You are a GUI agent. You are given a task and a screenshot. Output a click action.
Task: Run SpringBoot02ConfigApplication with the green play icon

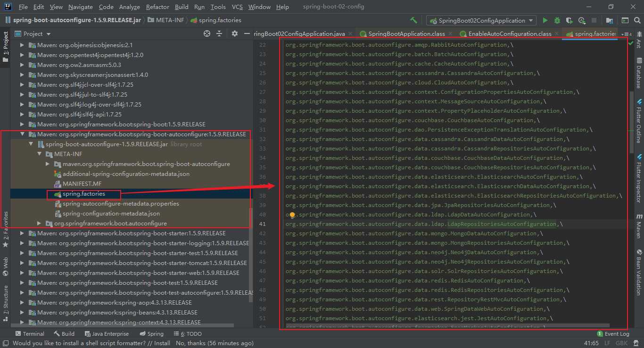(545, 20)
